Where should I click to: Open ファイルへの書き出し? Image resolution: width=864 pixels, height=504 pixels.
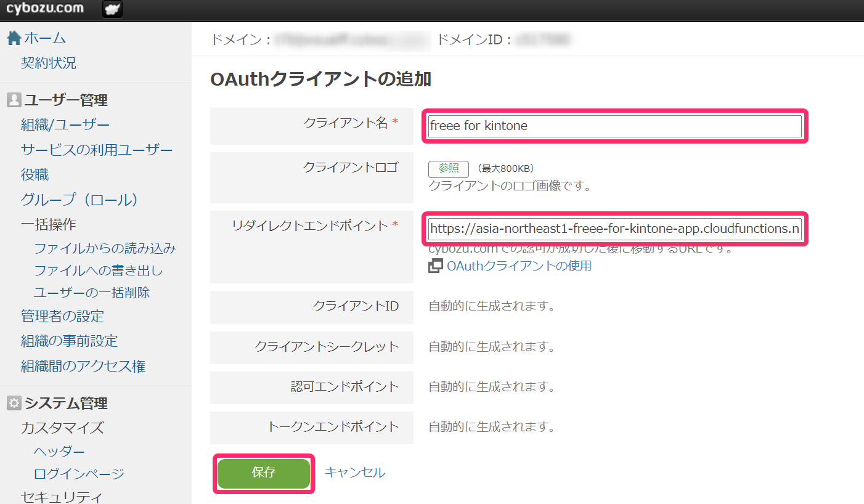99,270
